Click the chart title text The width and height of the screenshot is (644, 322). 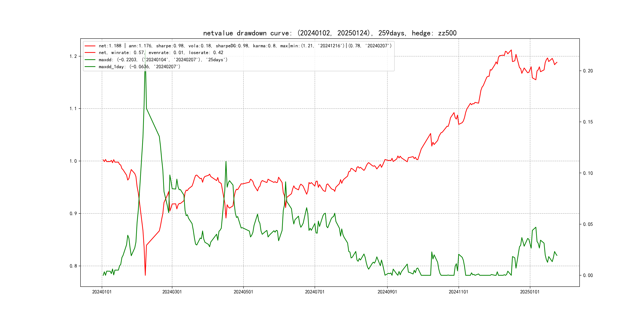[x=330, y=33]
